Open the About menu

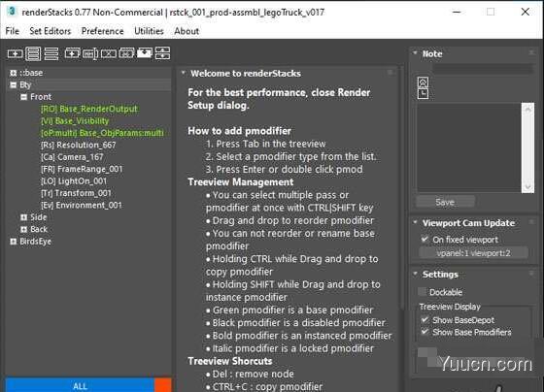click(187, 31)
